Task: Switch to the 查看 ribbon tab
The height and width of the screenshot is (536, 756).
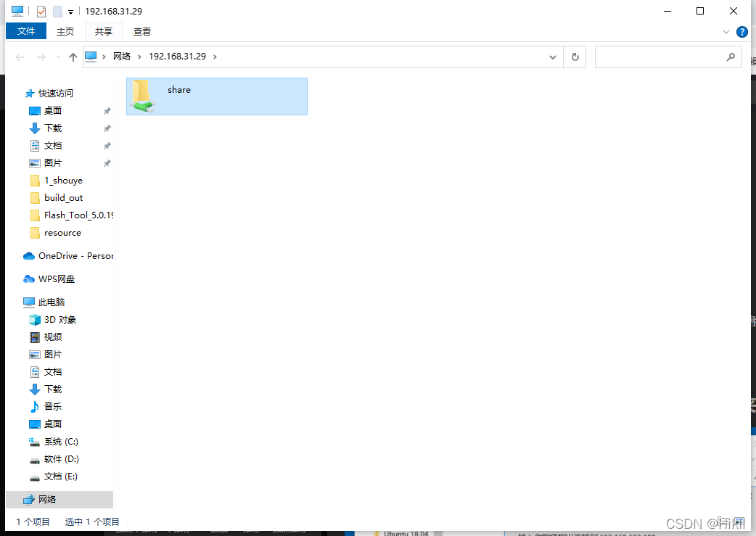Action: click(x=141, y=31)
